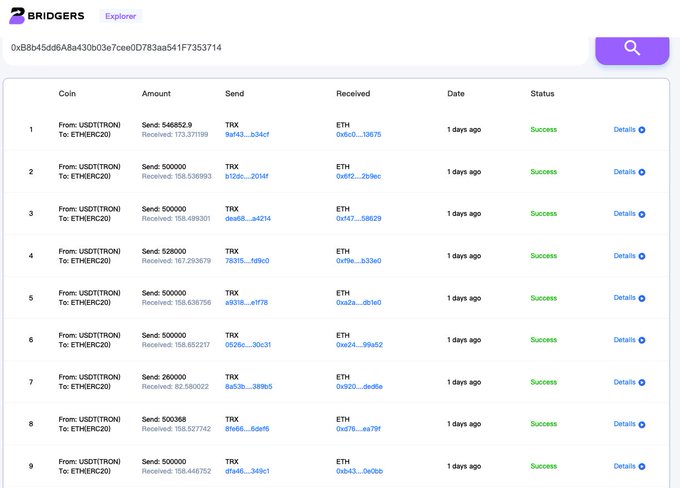680x488 pixels.
Task: Open ETH received hash 0xf47...58629
Action: (x=358, y=218)
